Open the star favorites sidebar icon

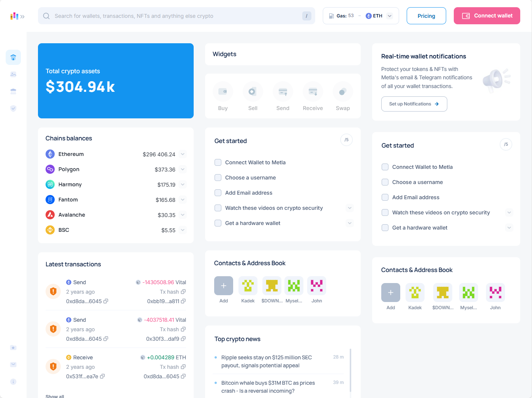pyautogui.click(x=13, y=348)
